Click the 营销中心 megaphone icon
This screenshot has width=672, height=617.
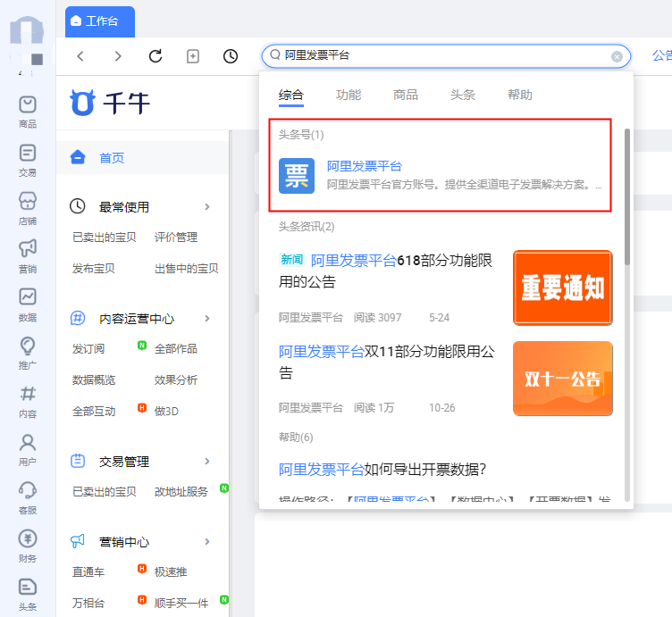click(x=78, y=542)
